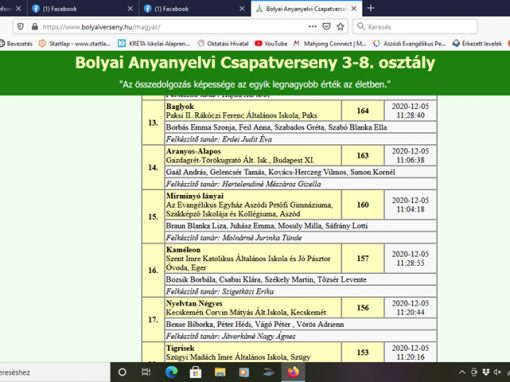
Task: Open Microsoft Store from the taskbar
Action: [196, 372]
